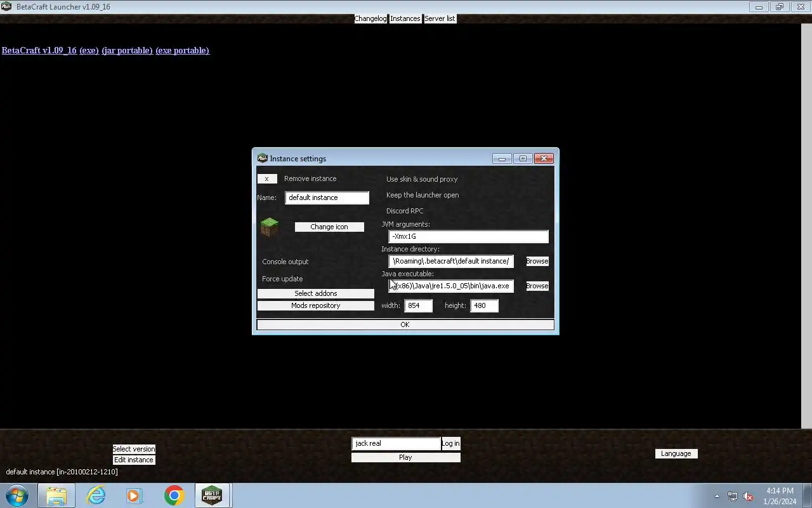The image size is (812, 508).
Task: Open the (jar portable) download link
Action: [x=127, y=50]
